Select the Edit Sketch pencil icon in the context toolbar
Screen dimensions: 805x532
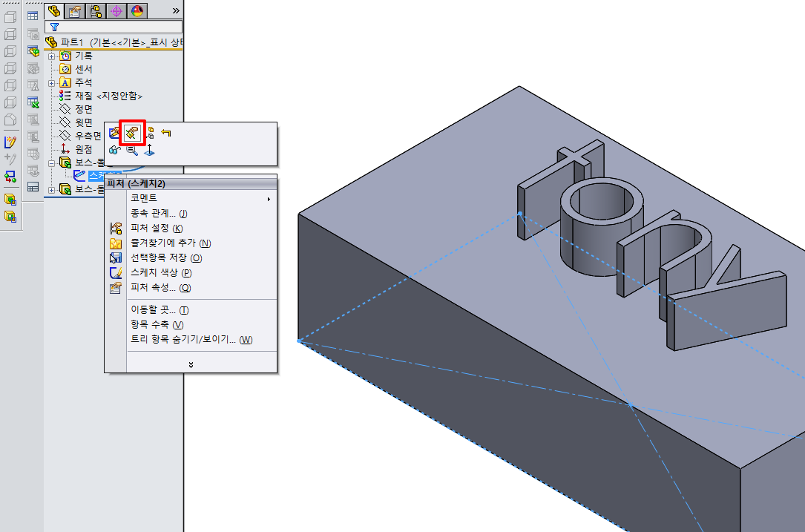pos(114,132)
